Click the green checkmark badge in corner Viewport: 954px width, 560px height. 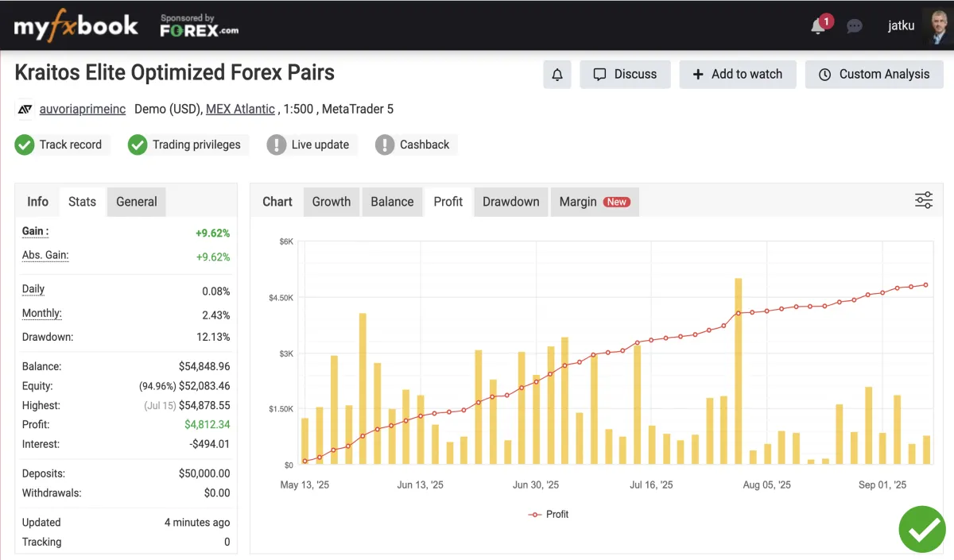(x=922, y=529)
